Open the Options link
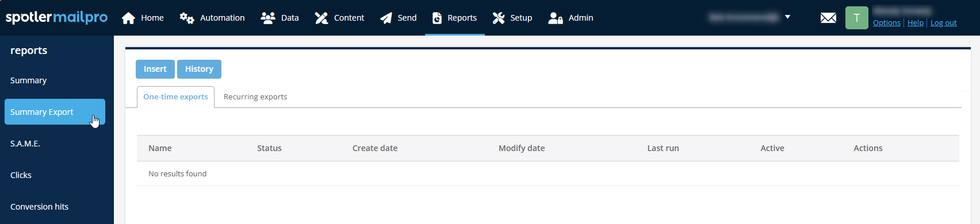 tap(886, 23)
